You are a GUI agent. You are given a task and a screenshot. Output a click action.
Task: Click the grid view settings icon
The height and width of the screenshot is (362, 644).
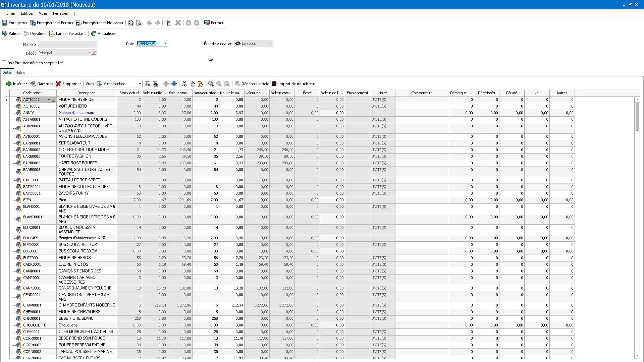tap(147, 84)
